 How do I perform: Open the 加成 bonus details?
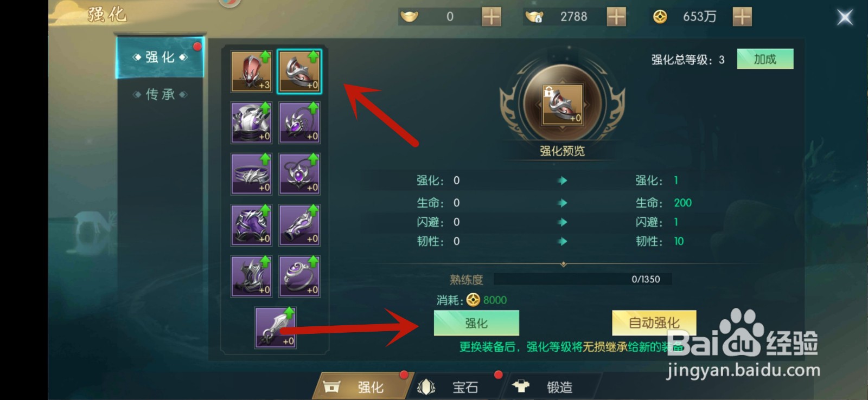[765, 59]
